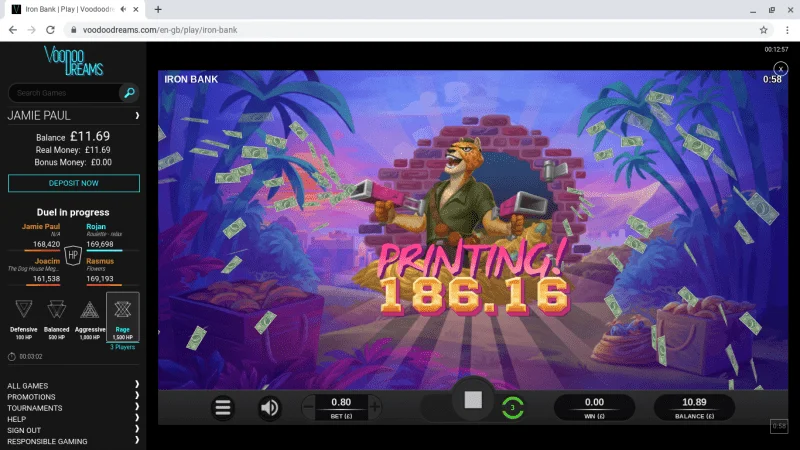The height and width of the screenshot is (450, 800).
Task: Mute the game sound speaker icon
Action: [x=270, y=407]
